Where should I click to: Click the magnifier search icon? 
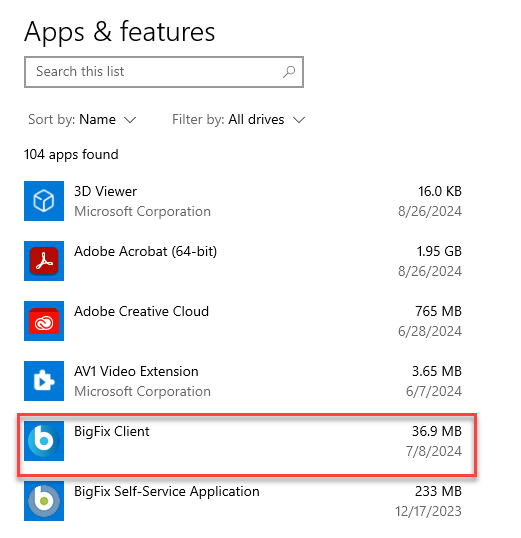point(289,72)
